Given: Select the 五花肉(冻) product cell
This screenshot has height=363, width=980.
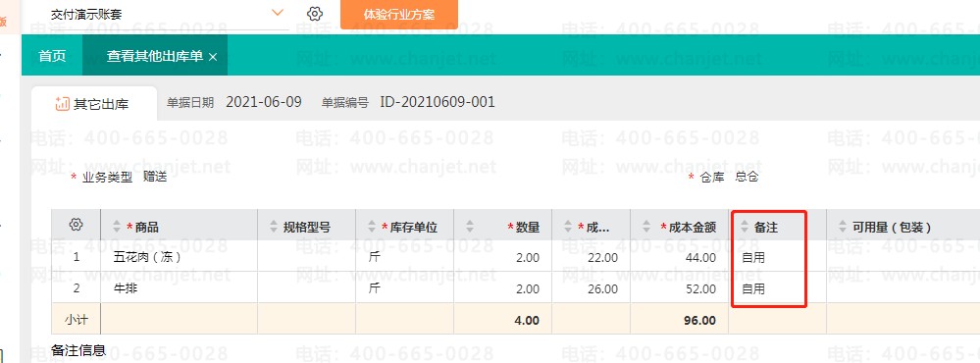Looking at the screenshot, I should point(179,257).
